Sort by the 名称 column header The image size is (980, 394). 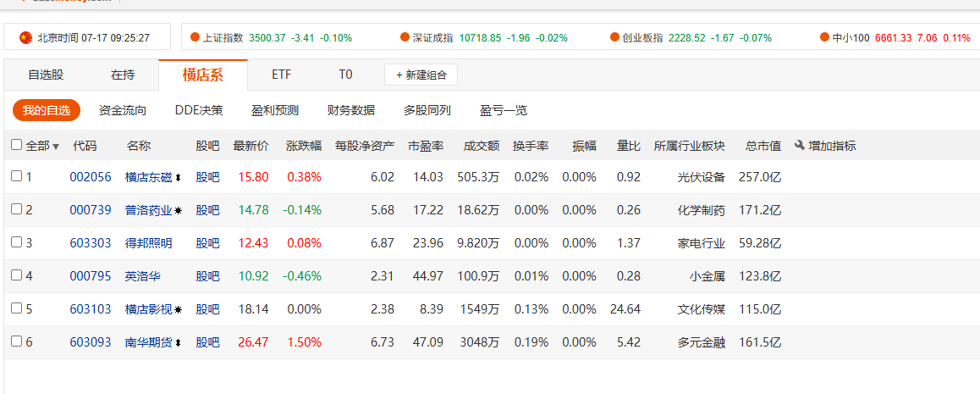click(x=139, y=147)
